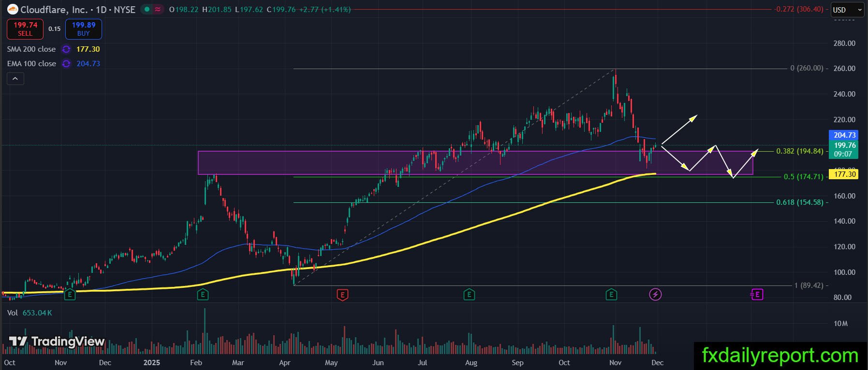Open the green earnings marker from November 2024

pos(70,294)
